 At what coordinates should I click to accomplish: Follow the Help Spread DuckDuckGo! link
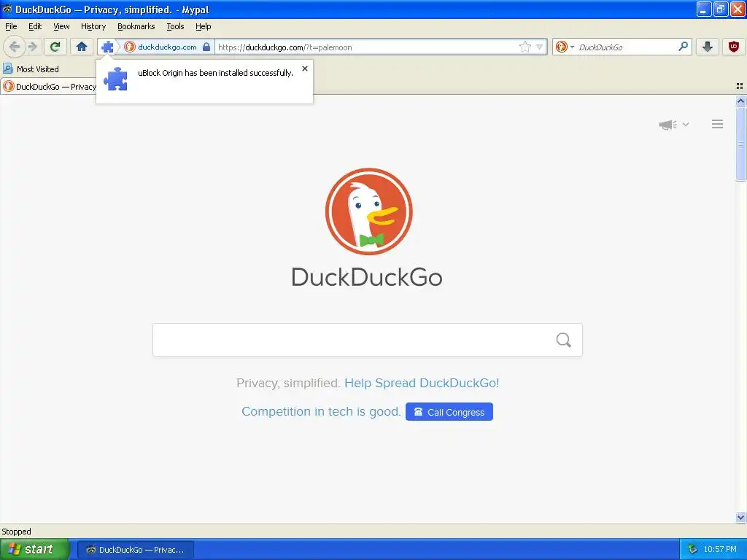[422, 383]
